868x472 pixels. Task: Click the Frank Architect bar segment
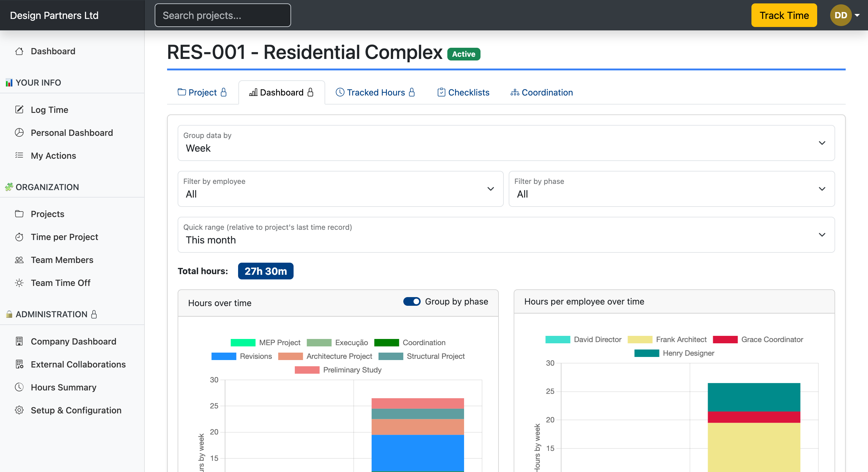[x=754, y=448]
